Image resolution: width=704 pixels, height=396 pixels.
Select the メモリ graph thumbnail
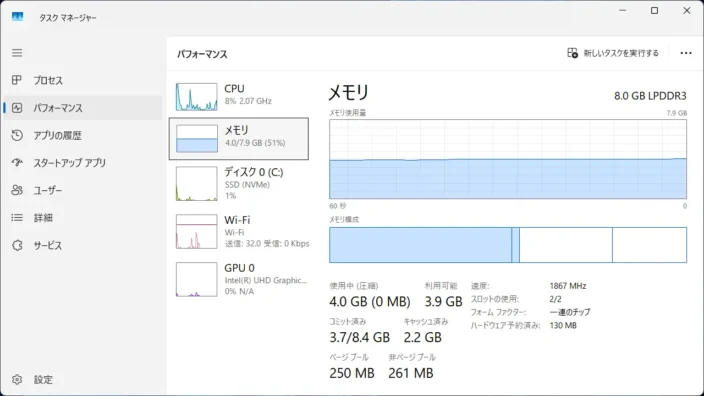pyautogui.click(x=197, y=138)
